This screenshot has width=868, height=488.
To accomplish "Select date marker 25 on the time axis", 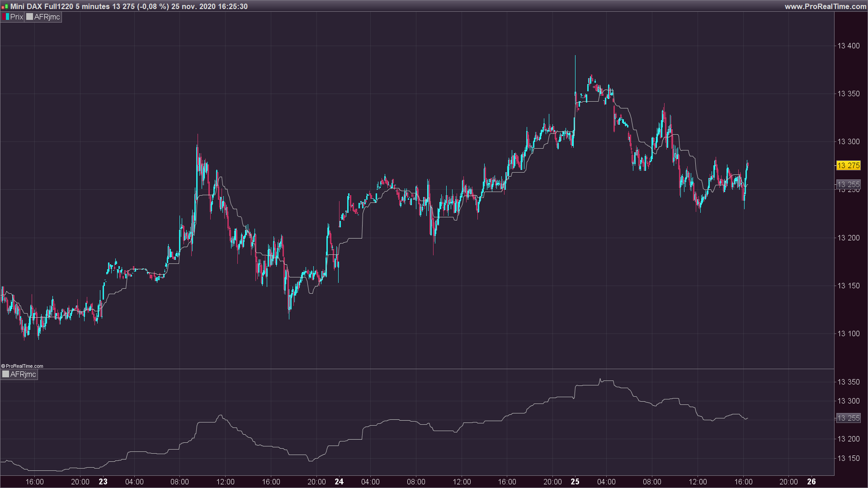I will tap(575, 482).
